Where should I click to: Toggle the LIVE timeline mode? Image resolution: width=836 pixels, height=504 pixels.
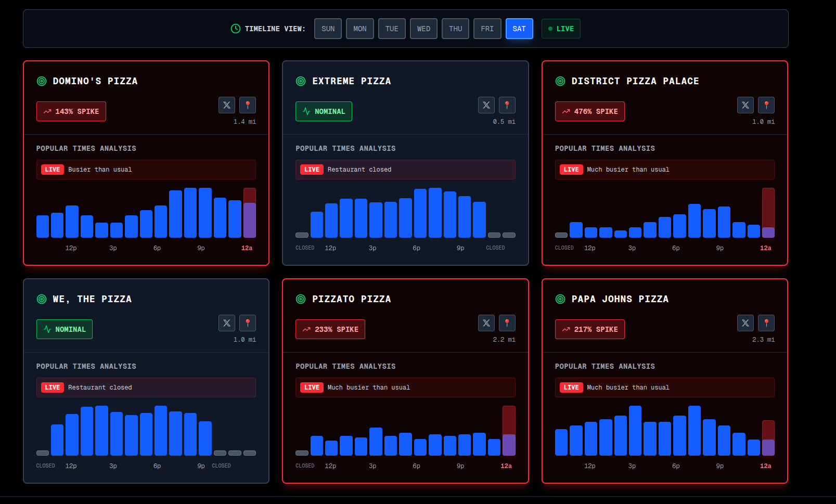(x=561, y=29)
